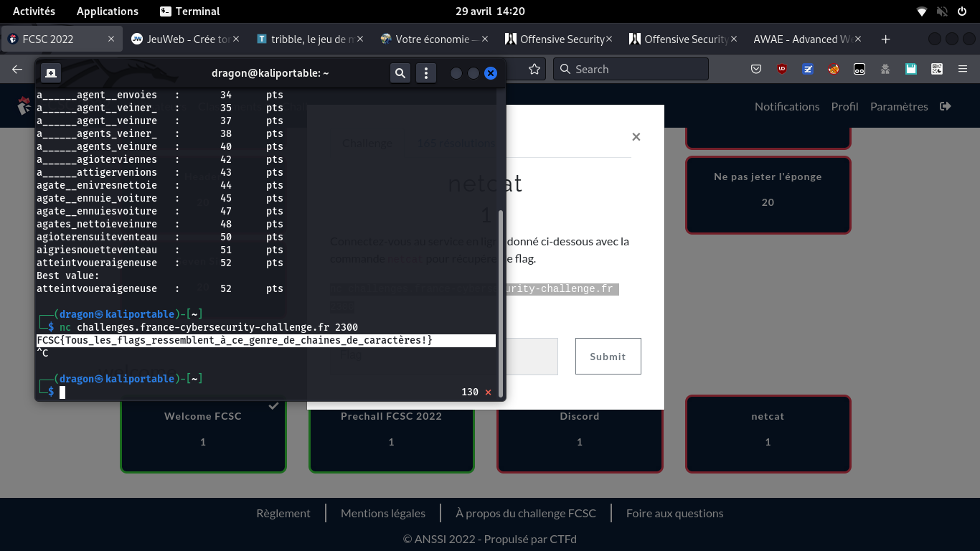The height and width of the screenshot is (551, 980).
Task: Open a new browser tab with plus
Action: pos(885,39)
